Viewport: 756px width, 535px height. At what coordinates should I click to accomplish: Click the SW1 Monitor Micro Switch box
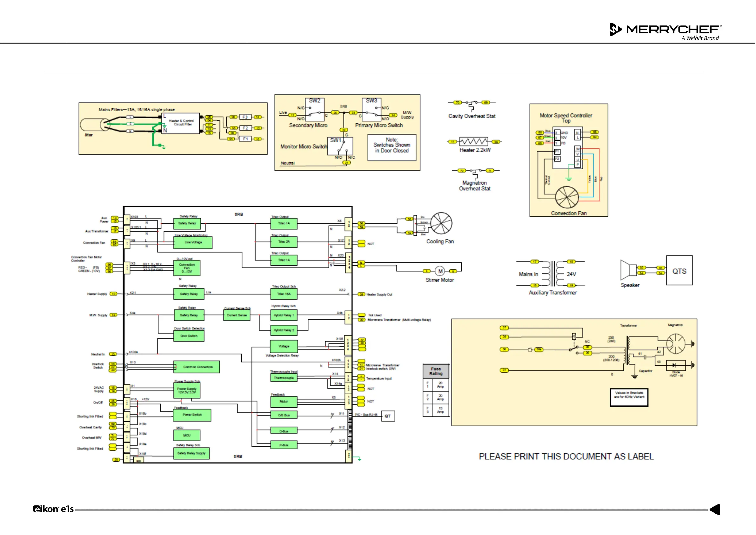[x=340, y=146]
